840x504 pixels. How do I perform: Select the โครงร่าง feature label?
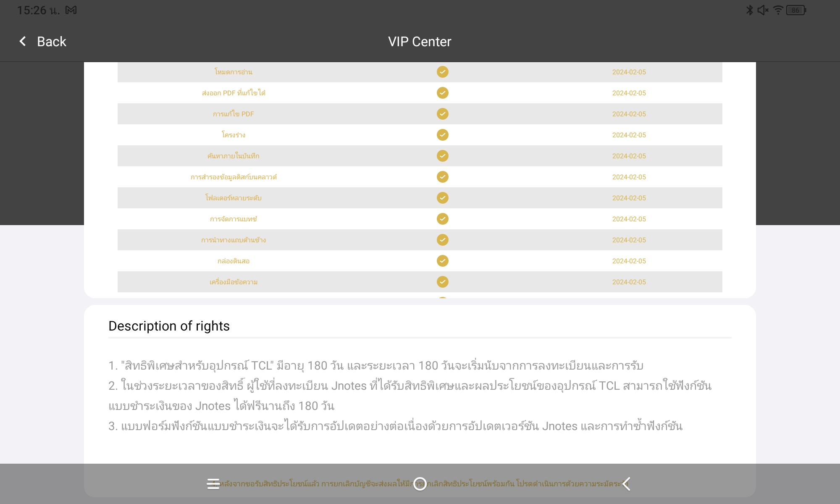pos(234,135)
